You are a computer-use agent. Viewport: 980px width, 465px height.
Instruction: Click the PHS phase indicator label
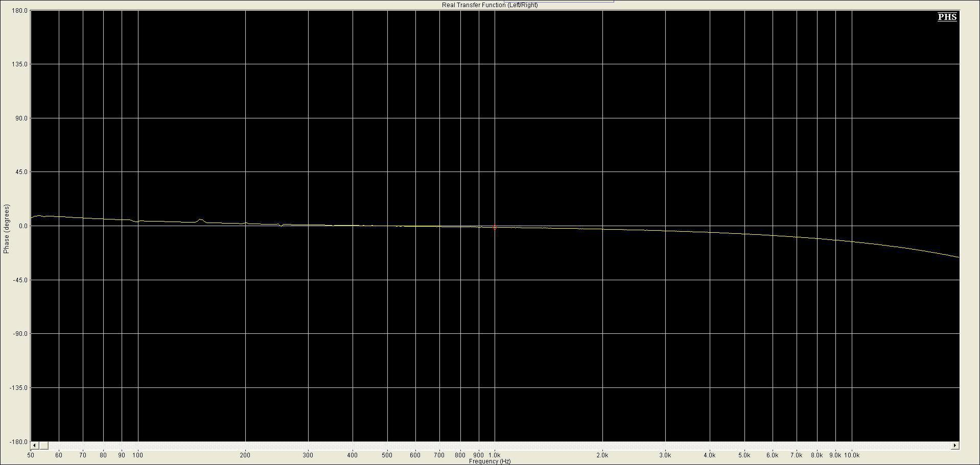tap(947, 17)
